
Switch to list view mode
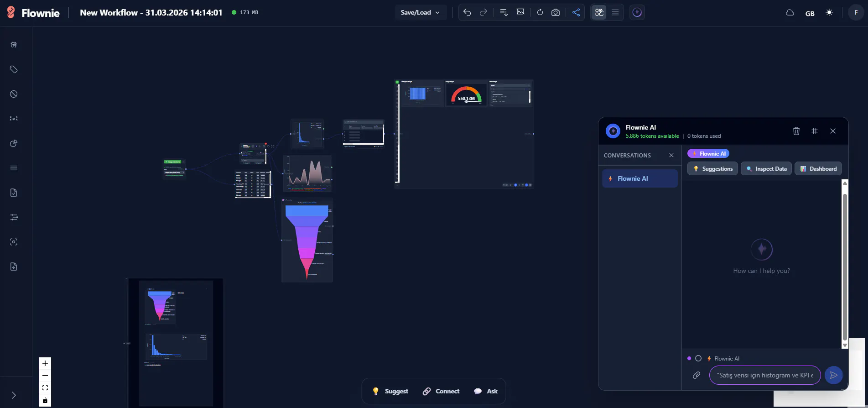pos(615,12)
